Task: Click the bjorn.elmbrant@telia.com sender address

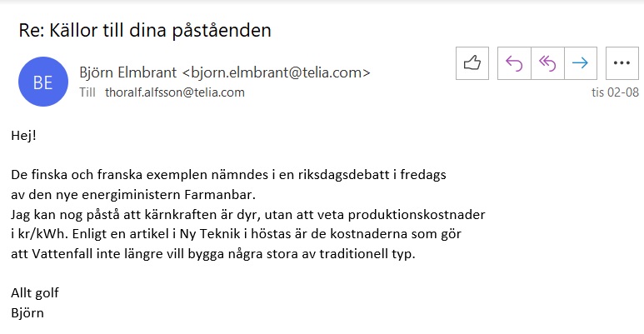Action: tap(276, 72)
